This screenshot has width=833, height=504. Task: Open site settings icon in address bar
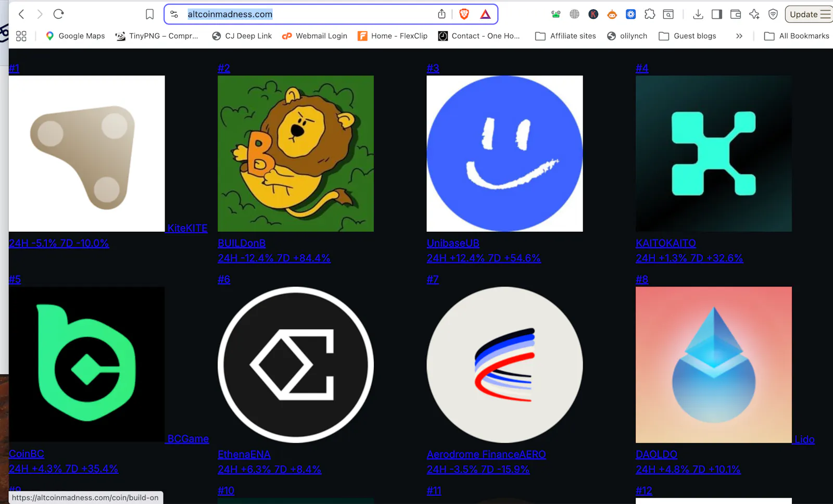pyautogui.click(x=174, y=15)
